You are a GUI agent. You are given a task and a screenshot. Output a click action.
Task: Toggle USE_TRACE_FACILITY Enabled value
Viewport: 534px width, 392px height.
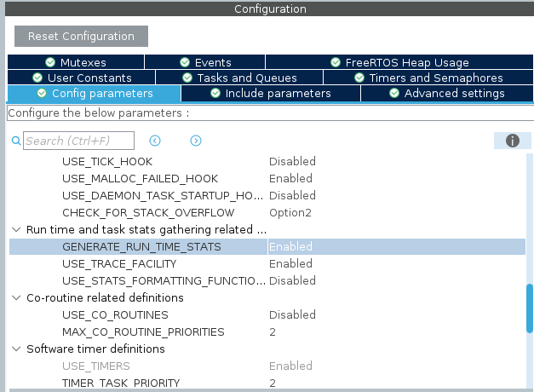[x=290, y=263]
